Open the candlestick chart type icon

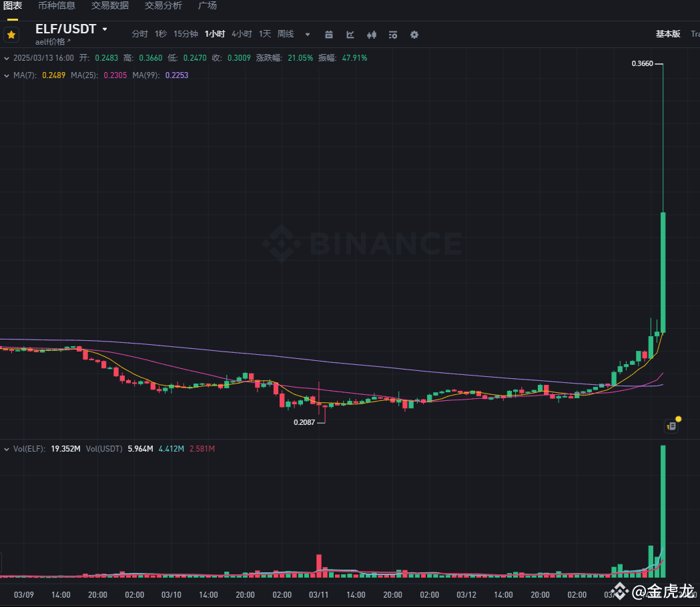coord(372,34)
